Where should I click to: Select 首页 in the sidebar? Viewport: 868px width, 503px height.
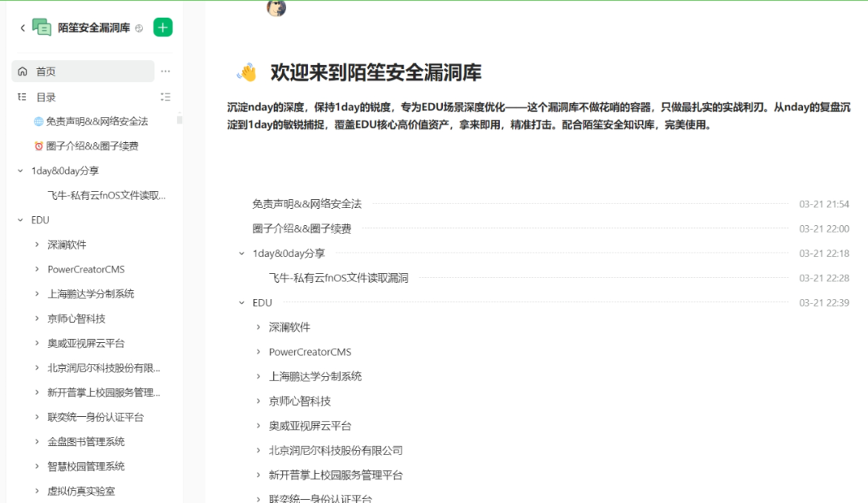click(x=83, y=71)
